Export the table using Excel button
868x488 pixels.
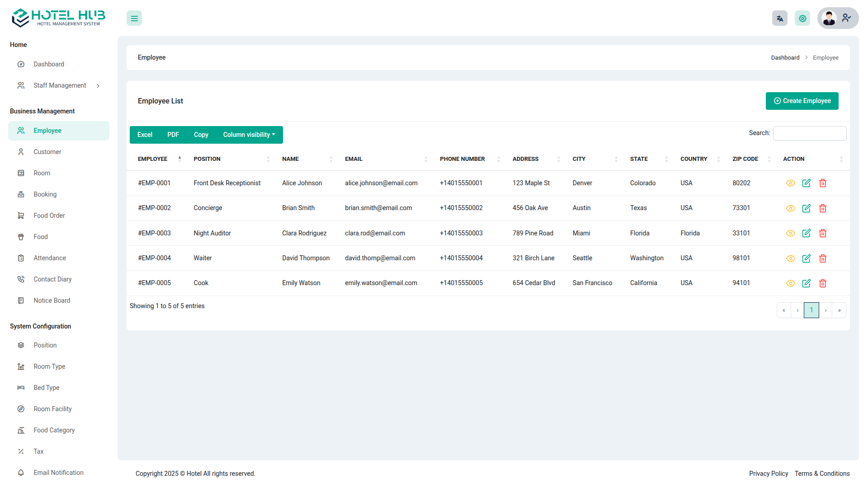click(x=145, y=135)
